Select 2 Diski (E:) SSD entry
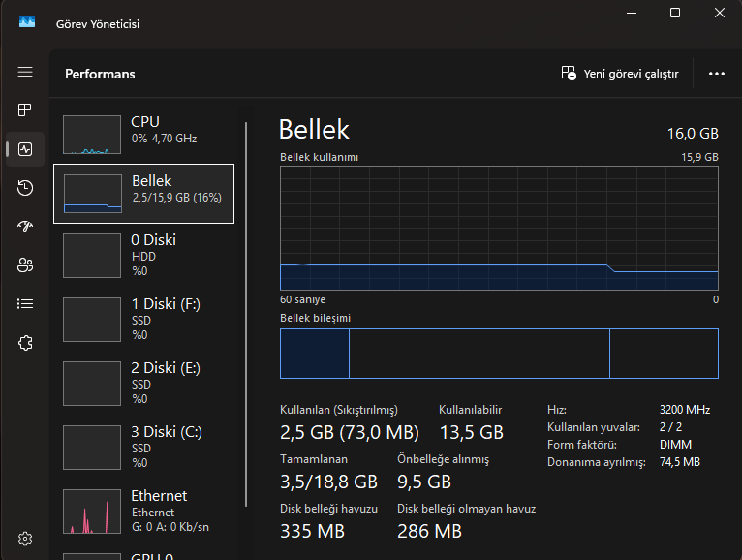Viewport: 742px width, 560px height. point(143,383)
